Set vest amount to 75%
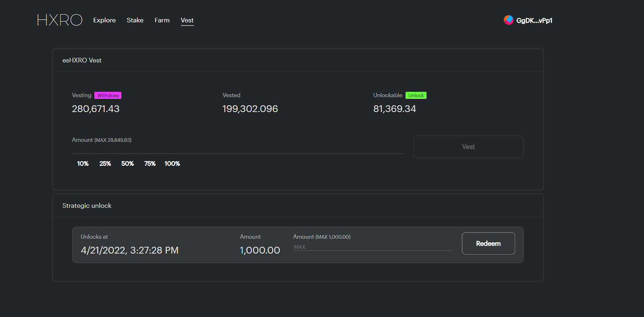 pos(150,164)
